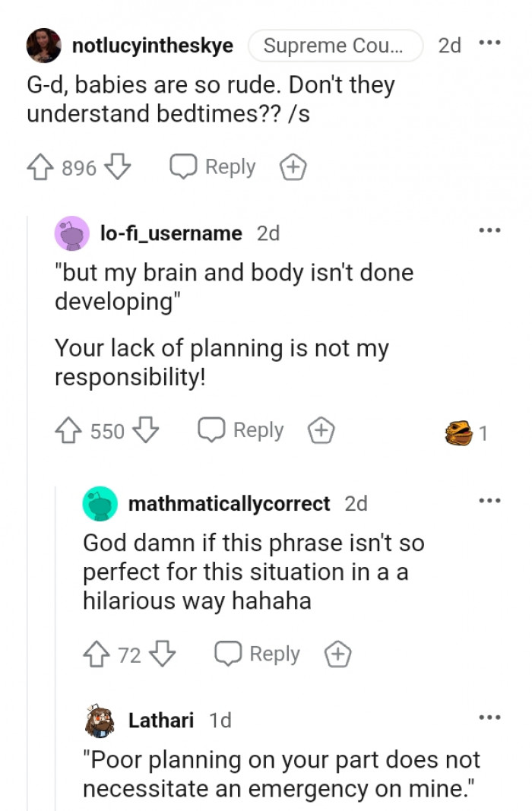Click the Supreme Cou... user flair
This screenshot has width=532, height=811.
coord(335,46)
